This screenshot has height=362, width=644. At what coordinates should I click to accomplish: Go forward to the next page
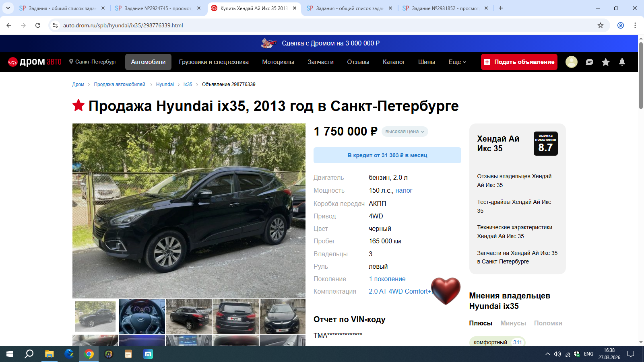[x=23, y=25]
